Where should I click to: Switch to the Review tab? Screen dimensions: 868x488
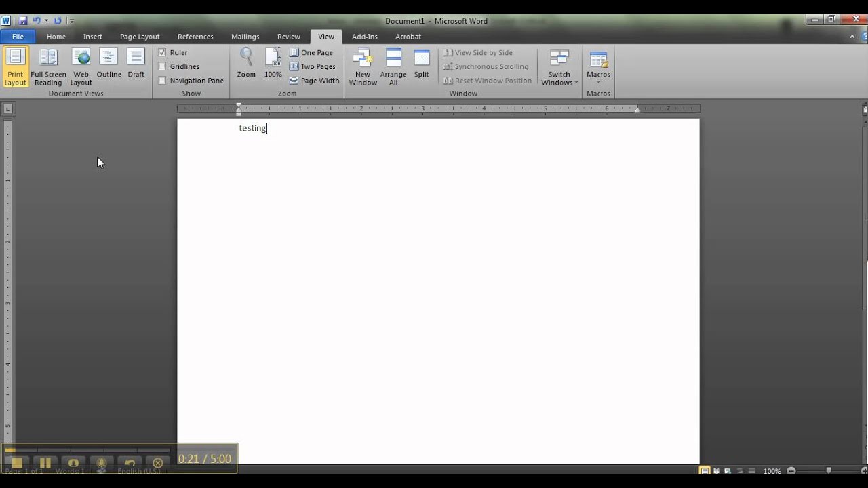point(289,37)
